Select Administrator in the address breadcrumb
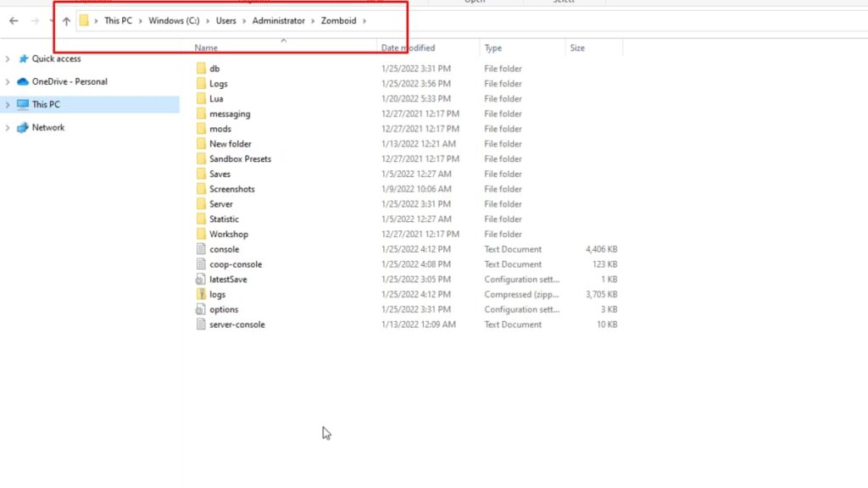The height and width of the screenshot is (488, 868). (x=278, y=21)
